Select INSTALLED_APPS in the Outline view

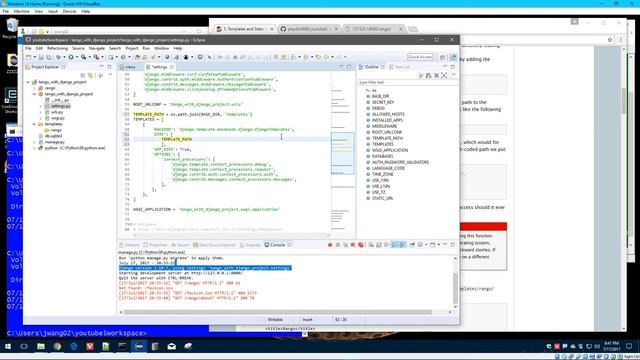click(x=387, y=120)
